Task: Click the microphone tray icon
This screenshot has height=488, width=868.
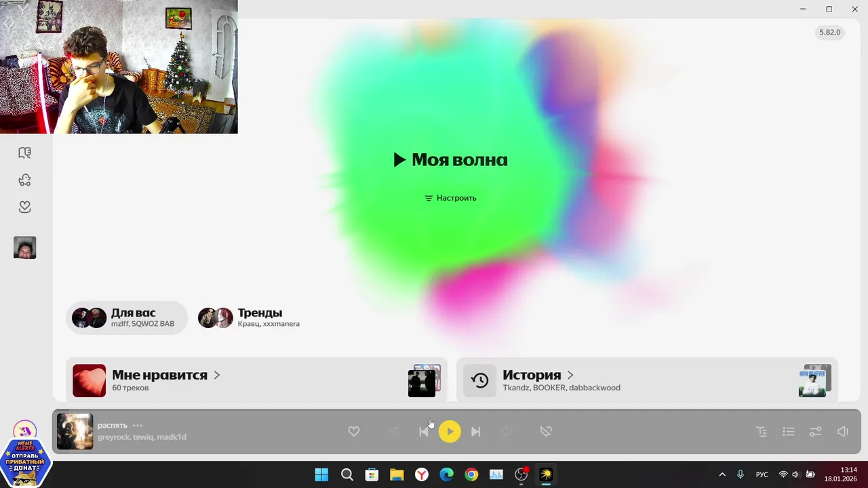Action: coord(741,475)
